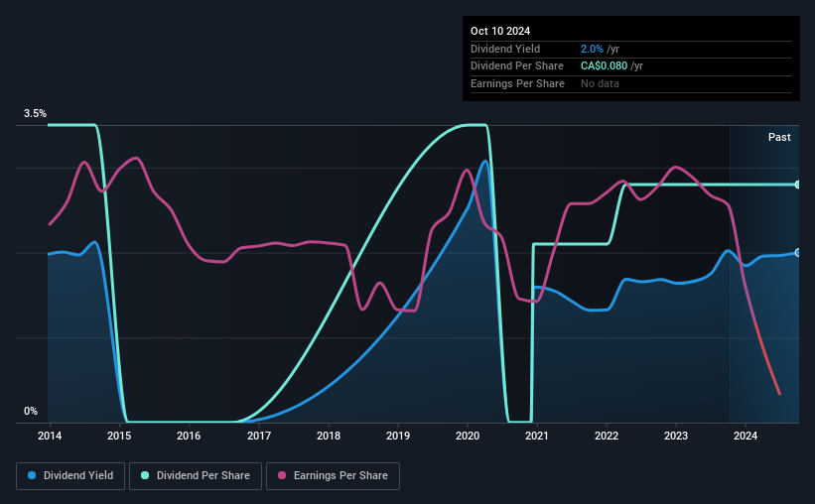Click the Oct 10 2024 tooltip date
The width and height of the screenshot is (815, 504).
[500, 31]
